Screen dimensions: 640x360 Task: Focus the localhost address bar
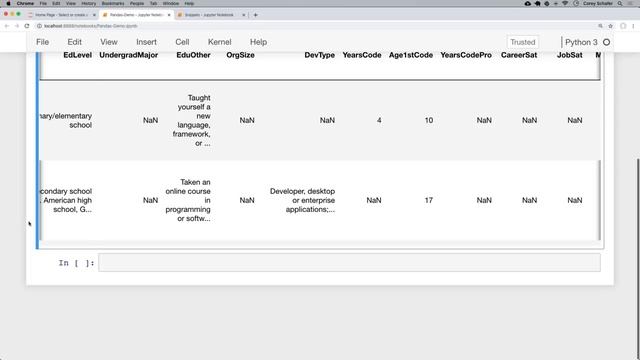318,26
